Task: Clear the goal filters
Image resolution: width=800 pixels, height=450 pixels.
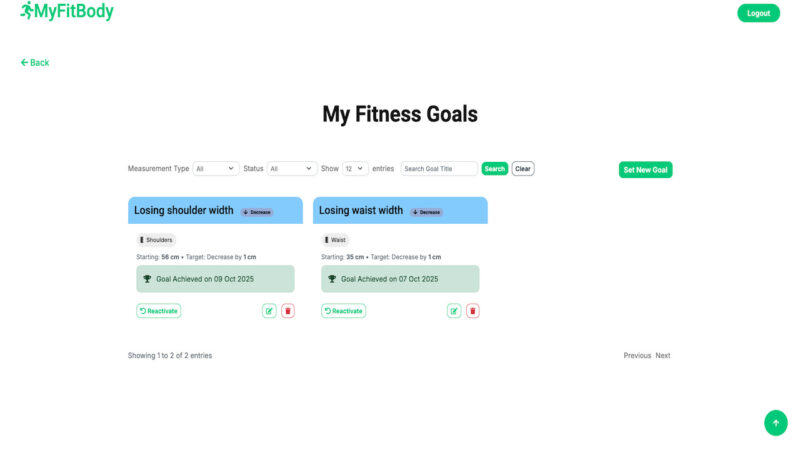Action: click(523, 169)
